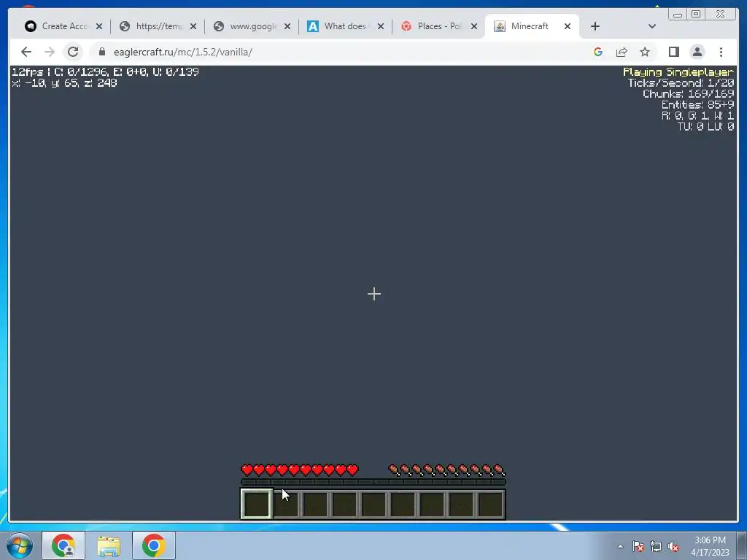The image size is (747, 560).
Task: Click the 'Entities: 85+9' text
Action: [698, 105]
